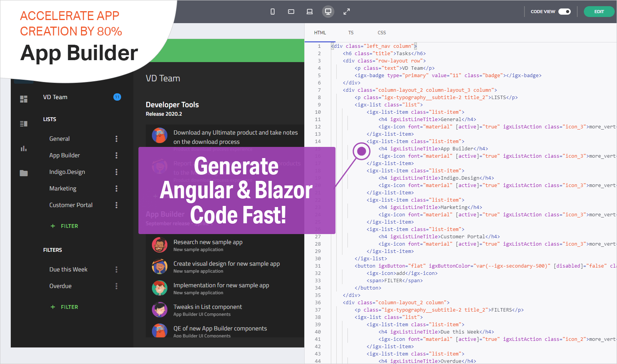617x364 pixels.
Task: Select the tablet preview icon
Action: [x=291, y=12]
